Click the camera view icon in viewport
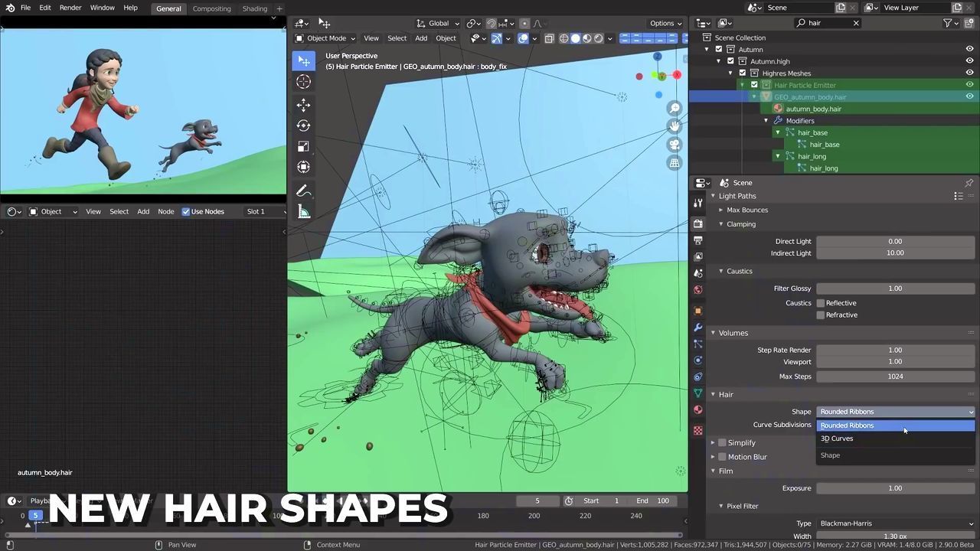This screenshot has width=980, height=551. (x=675, y=145)
